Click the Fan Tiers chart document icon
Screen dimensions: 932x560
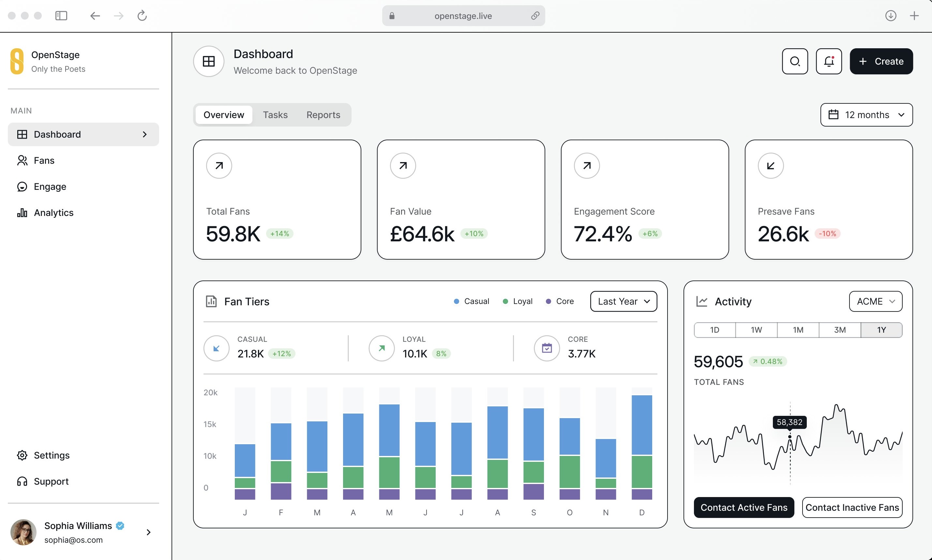pos(211,301)
